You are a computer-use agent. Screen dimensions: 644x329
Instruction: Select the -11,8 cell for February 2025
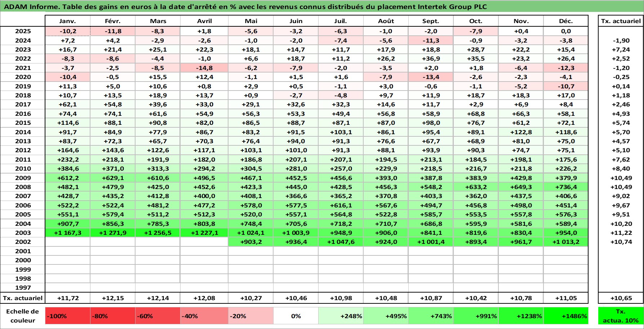coord(112,31)
